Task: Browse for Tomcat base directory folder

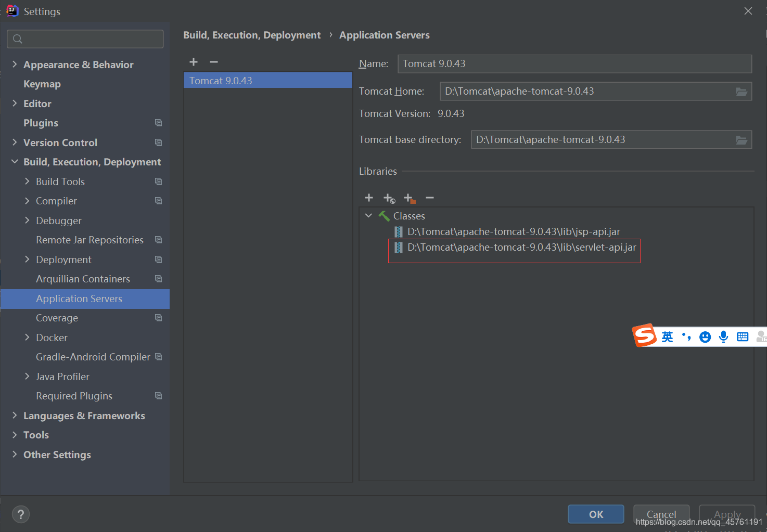Action: (x=742, y=140)
